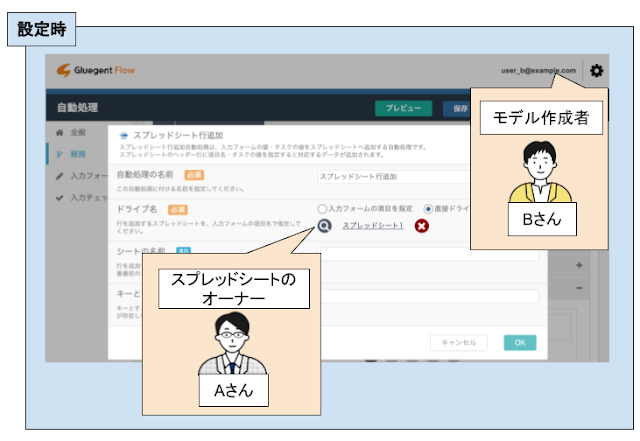Click the 自動処理 header title
This screenshot has height=441, width=640.
click(78, 108)
